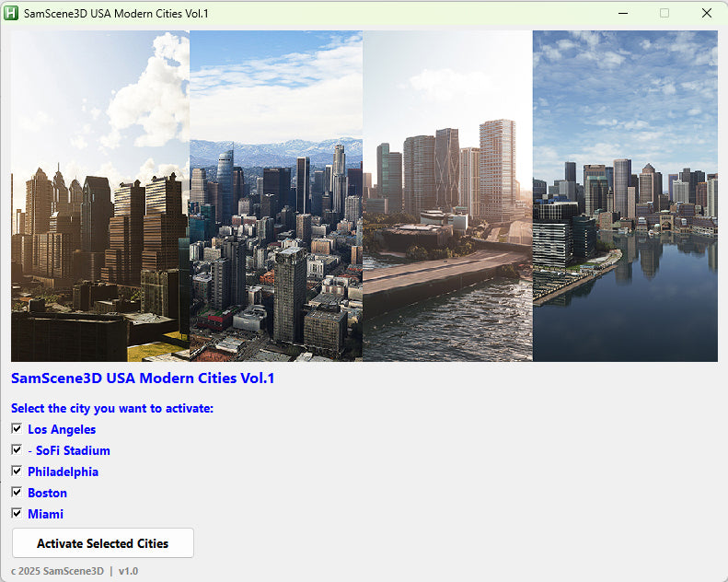
Task: Select the skyline image with snowy mountains
Action: pos(276,196)
